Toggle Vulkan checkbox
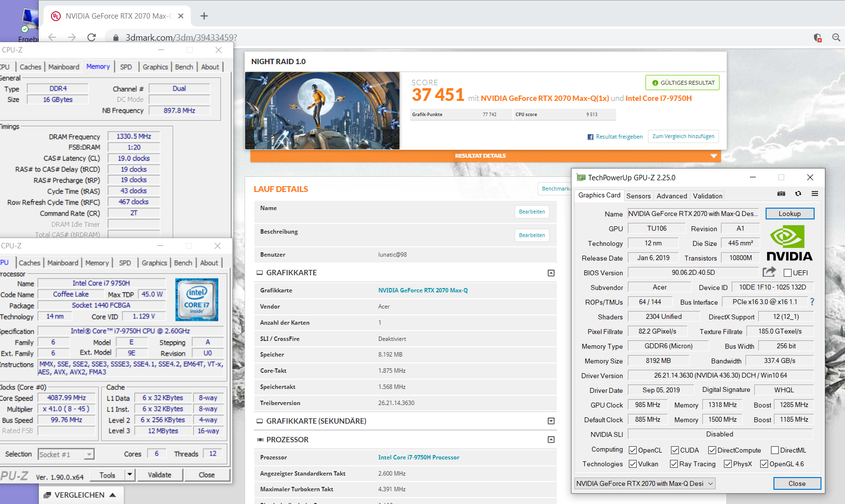Screen dimensions: 845x504 (x=633, y=464)
